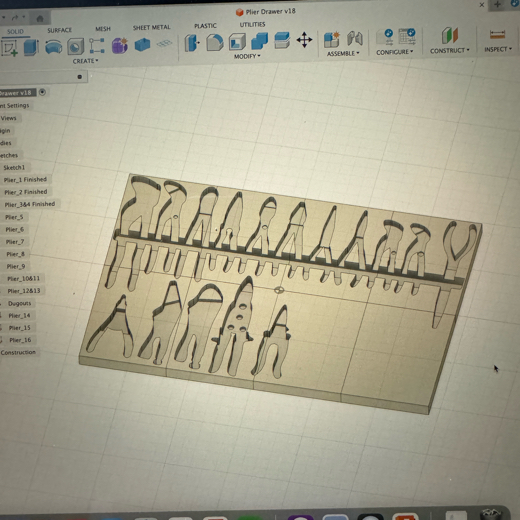This screenshot has height=520, width=520.
Task: Switch to the SHEET METAL tab
Action: tap(152, 27)
